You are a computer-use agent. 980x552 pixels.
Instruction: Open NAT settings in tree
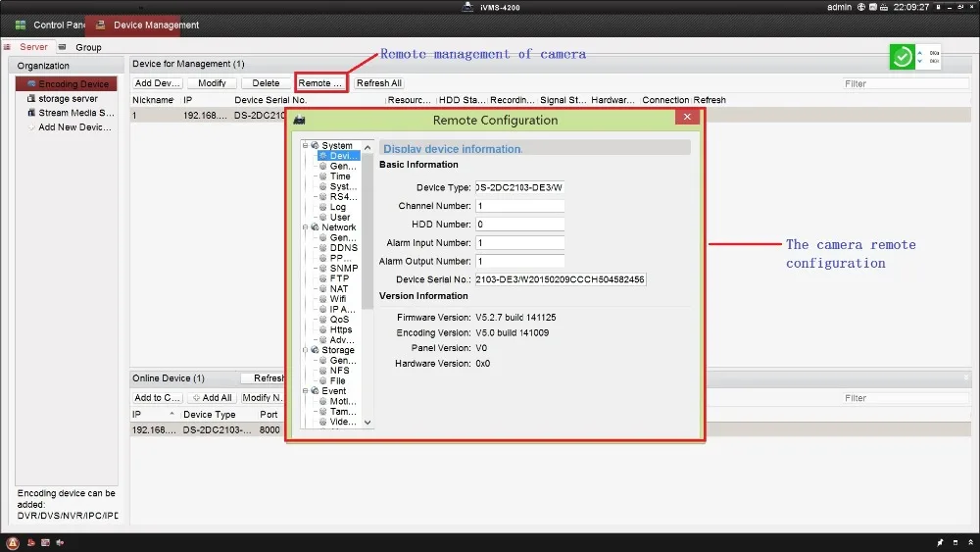click(334, 289)
